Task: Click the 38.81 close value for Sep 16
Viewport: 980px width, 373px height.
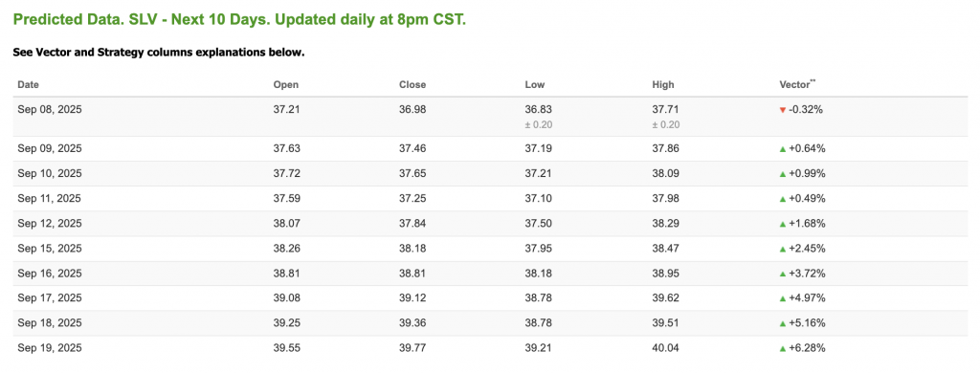Action: (412, 274)
